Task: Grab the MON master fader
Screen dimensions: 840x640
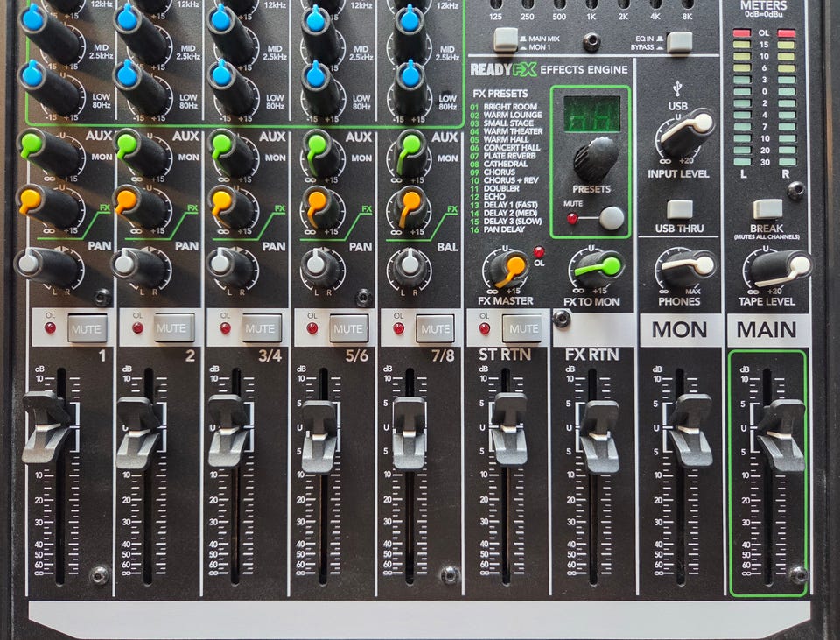Action: click(x=691, y=431)
